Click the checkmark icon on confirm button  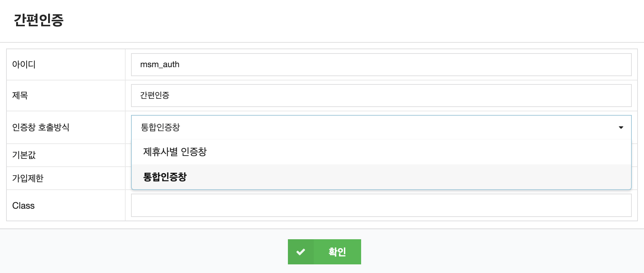[x=301, y=252]
